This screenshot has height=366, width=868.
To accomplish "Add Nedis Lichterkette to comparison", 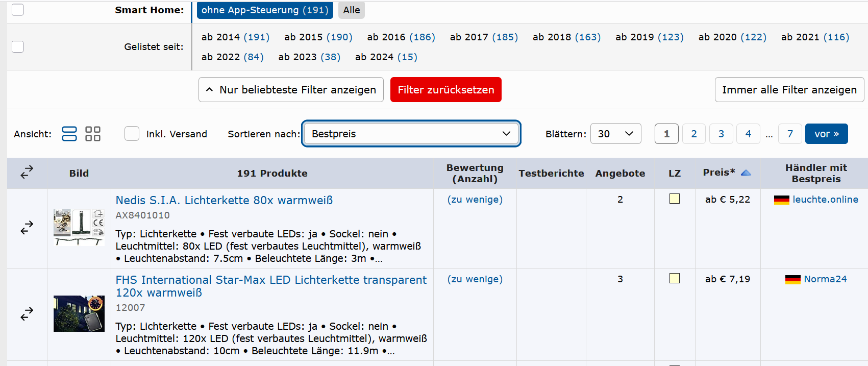I will coord(27,228).
